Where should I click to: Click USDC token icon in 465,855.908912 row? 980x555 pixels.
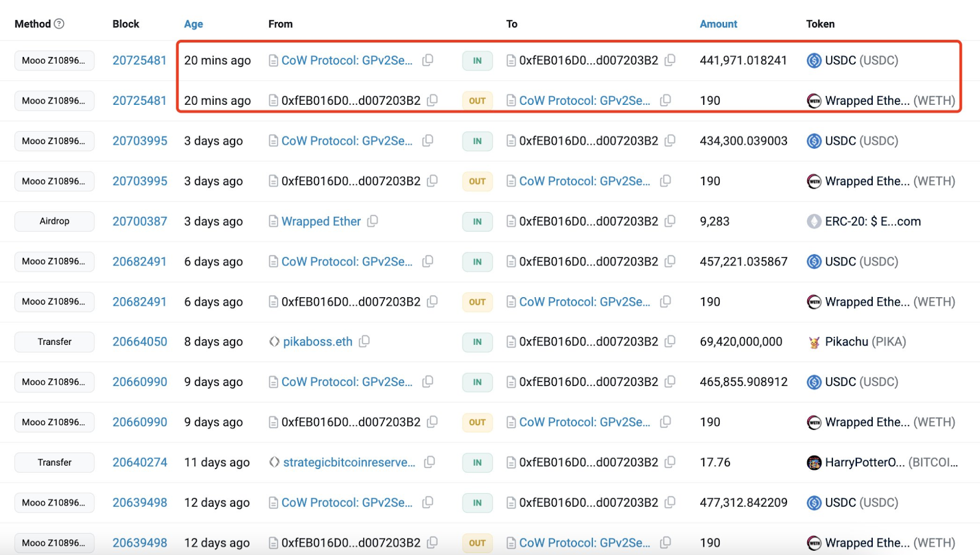pyautogui.click(x=814, y=382)
